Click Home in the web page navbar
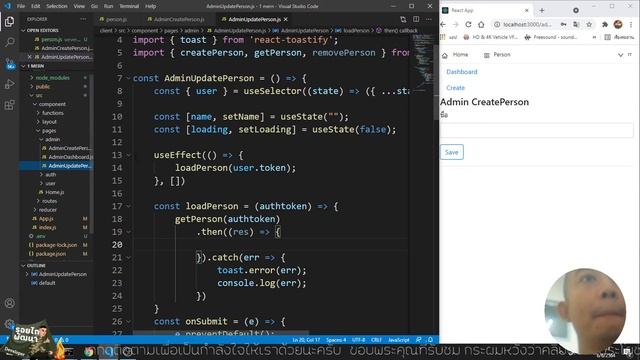Viewport: 640px width, 360px height. point(456,55)
